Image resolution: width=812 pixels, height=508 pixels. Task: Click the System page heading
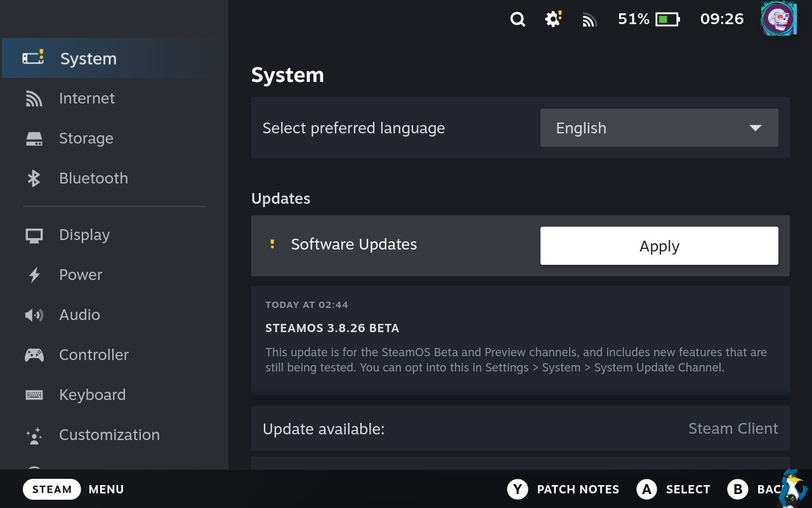tap(287, 75)
